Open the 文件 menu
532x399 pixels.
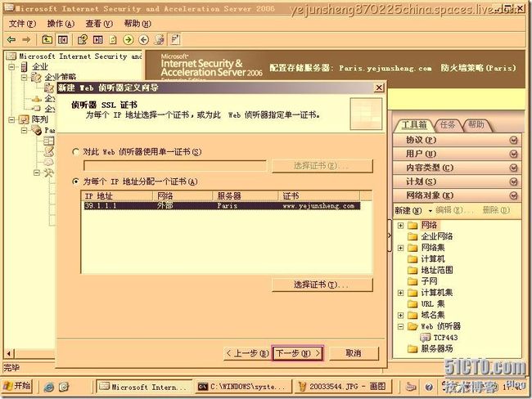click(22, 24)
